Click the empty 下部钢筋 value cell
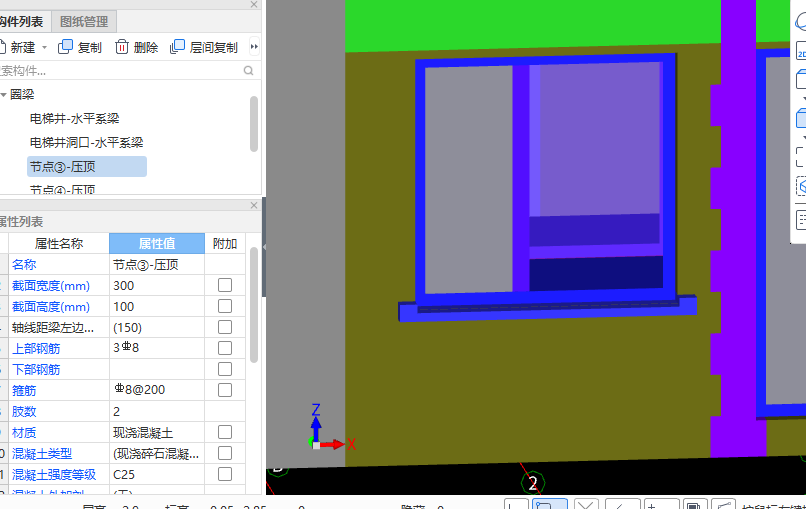 pyautogui.click(x=157, y=369)
